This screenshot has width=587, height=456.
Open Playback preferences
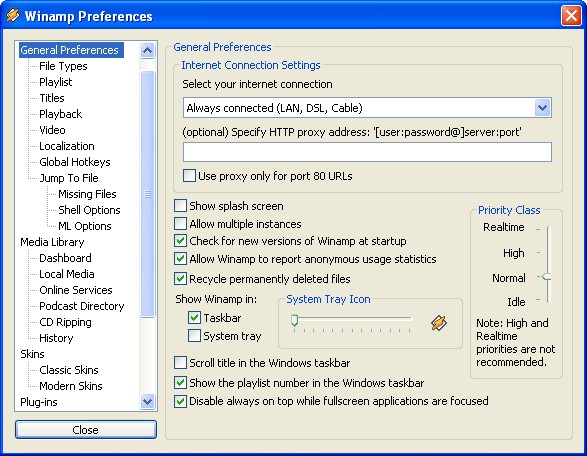point(61,114)
